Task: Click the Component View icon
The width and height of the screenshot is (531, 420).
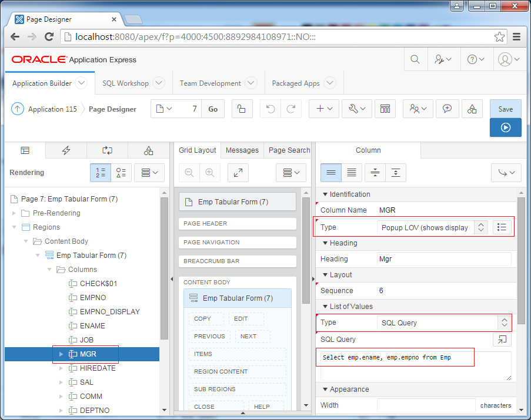Action: (385, 109)
